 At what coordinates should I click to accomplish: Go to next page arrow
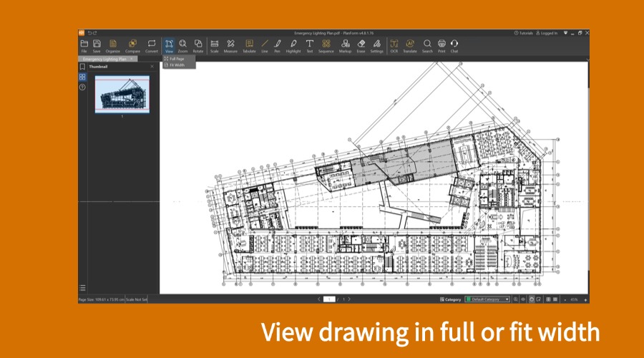click(x=349, y=299)
